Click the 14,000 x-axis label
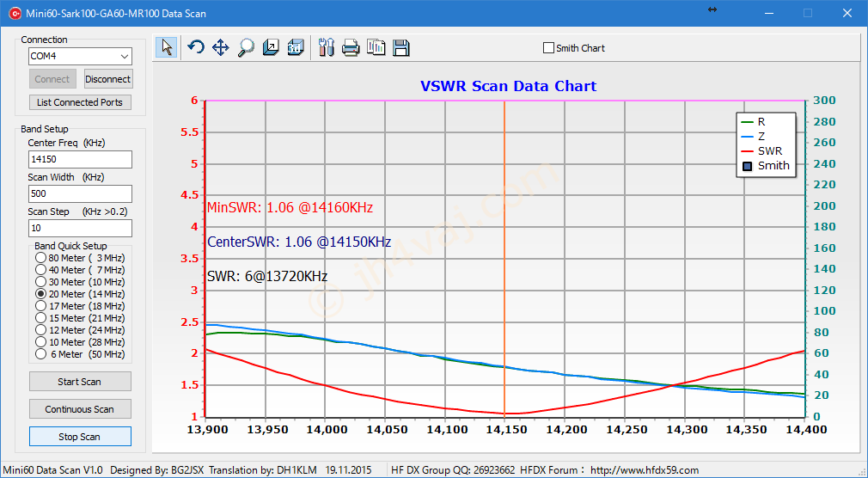 point(324,430)
